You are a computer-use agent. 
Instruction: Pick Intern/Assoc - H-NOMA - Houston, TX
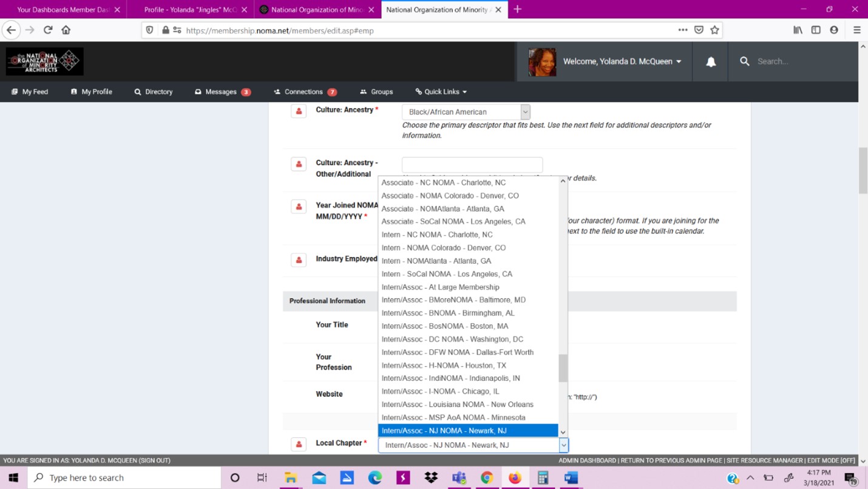[x=468, y=365]
